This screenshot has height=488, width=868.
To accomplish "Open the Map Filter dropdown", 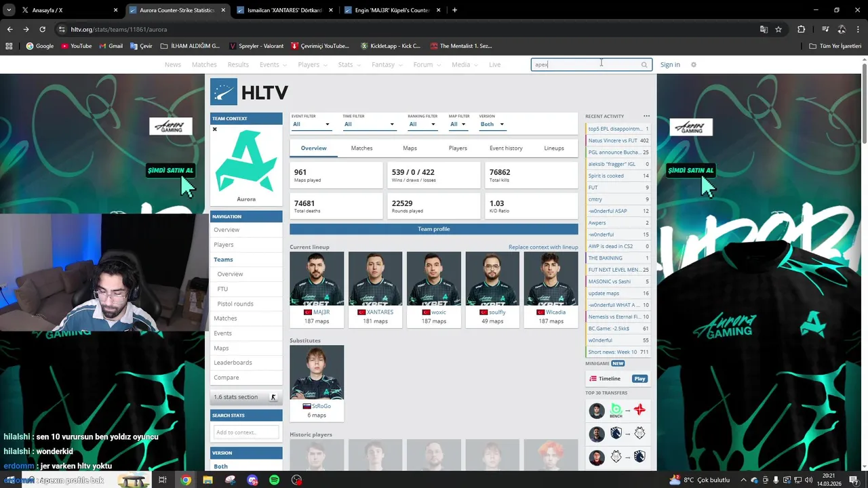I will point(458,124).
